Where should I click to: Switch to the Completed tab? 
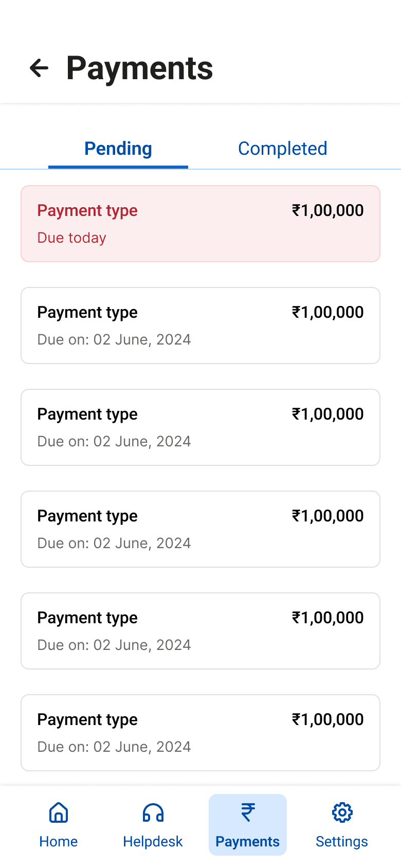point(283,149)
